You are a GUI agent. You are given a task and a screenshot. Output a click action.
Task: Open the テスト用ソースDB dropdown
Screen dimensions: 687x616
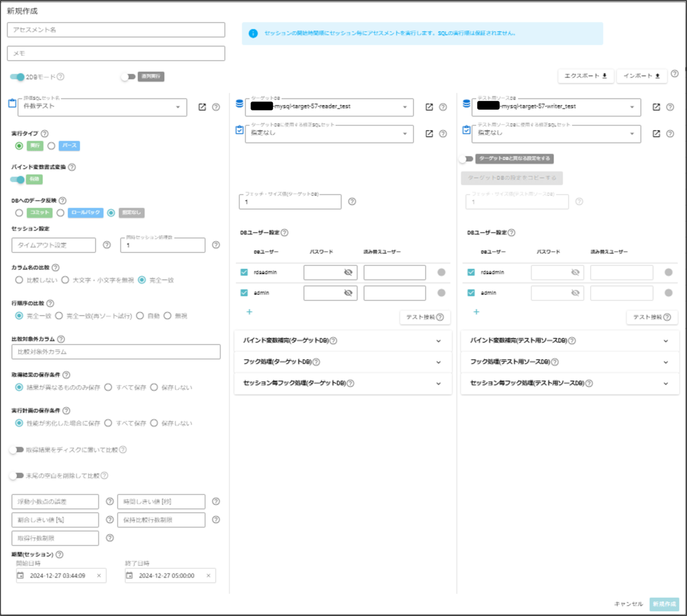pos(557,107)
